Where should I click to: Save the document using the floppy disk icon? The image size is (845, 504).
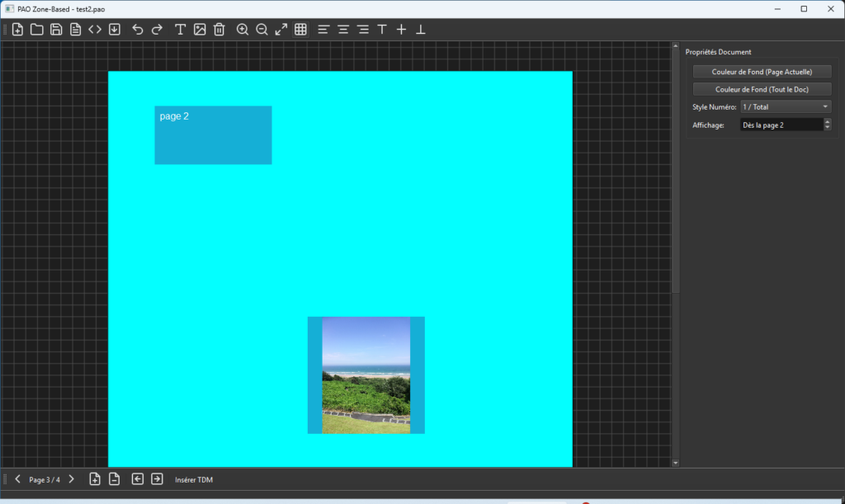(56, 30)
